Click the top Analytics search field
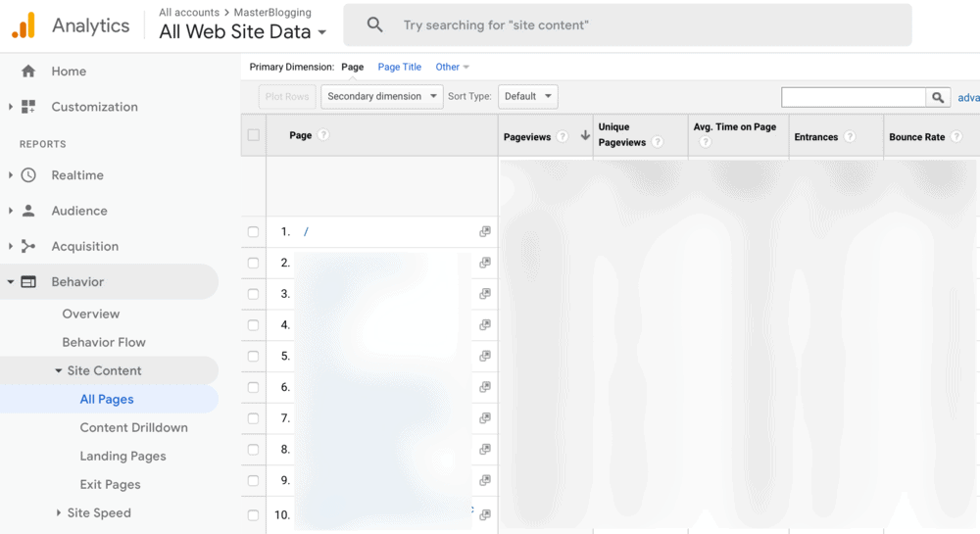980x534 pixels. [627, 24]
